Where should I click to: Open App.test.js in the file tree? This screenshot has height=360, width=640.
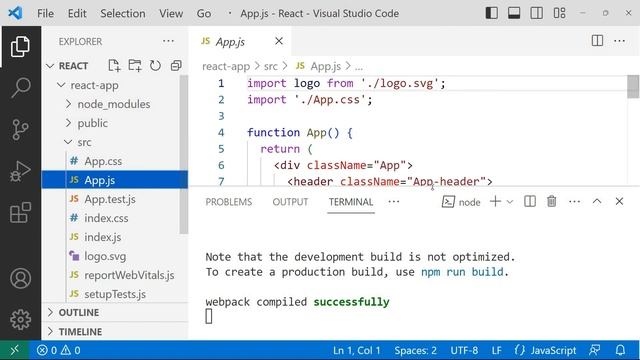click(111, 199)
